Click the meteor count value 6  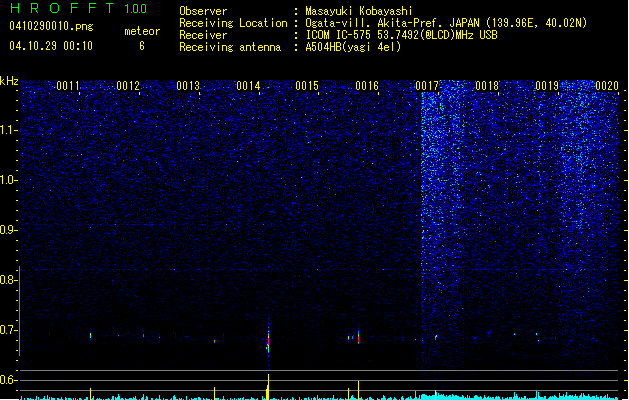click(x=142, y=46)
